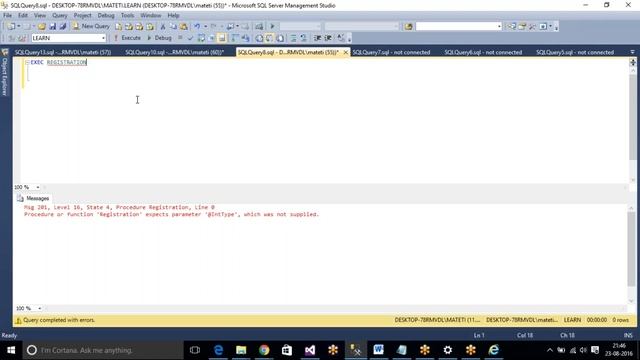The height and width of the screenshot is (360, 640).
Task: Toggle IntelliSense Enabled button
Action: (x=222, y=38)
